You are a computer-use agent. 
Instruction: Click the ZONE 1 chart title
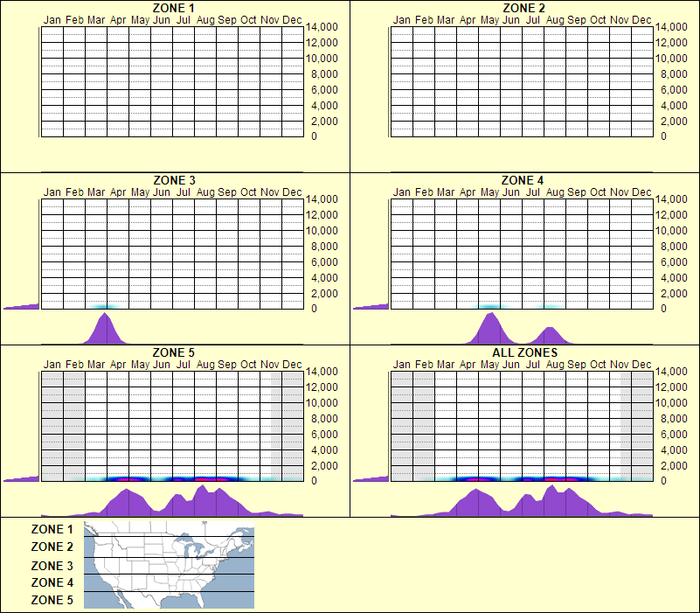(173, 8)
